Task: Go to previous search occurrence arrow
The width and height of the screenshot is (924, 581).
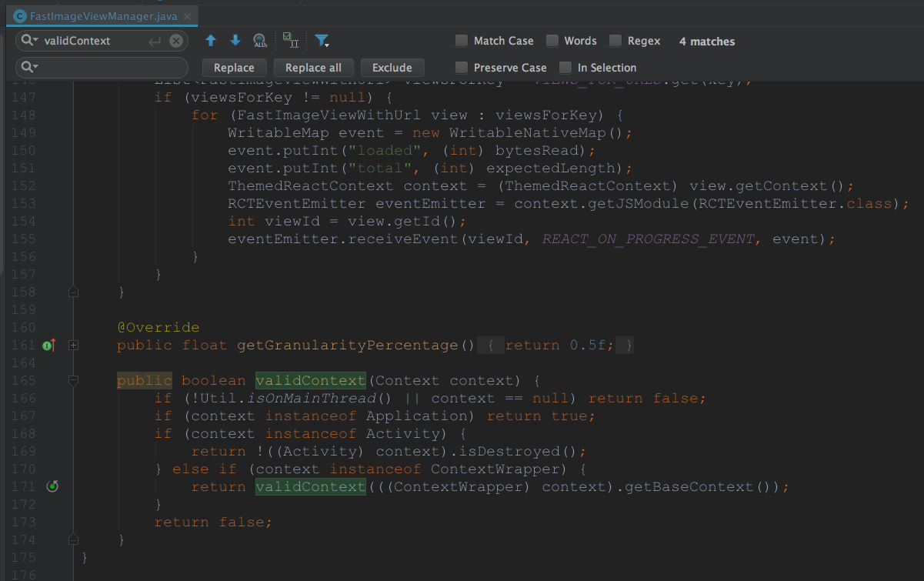Action: [x=211, y=41]
